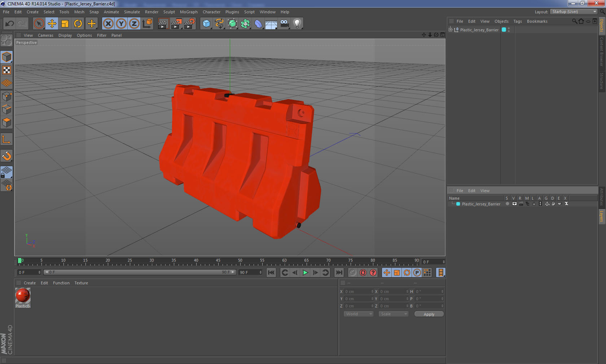Toggle coordinate system icon
606x364 pixels.
(x=147, y=24)
